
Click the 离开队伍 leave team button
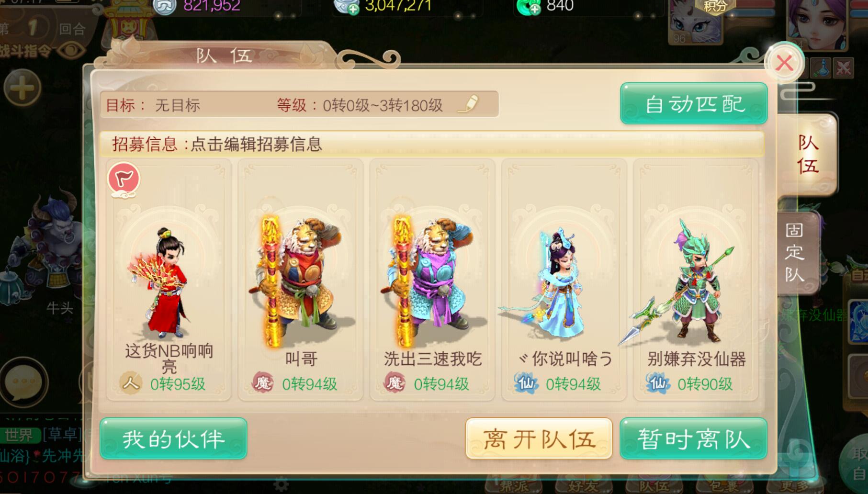coord(539,438)
